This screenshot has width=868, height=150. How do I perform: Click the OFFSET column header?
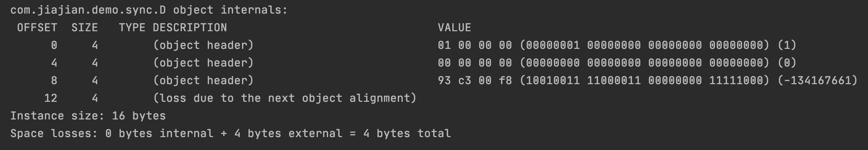pos(37,28)
